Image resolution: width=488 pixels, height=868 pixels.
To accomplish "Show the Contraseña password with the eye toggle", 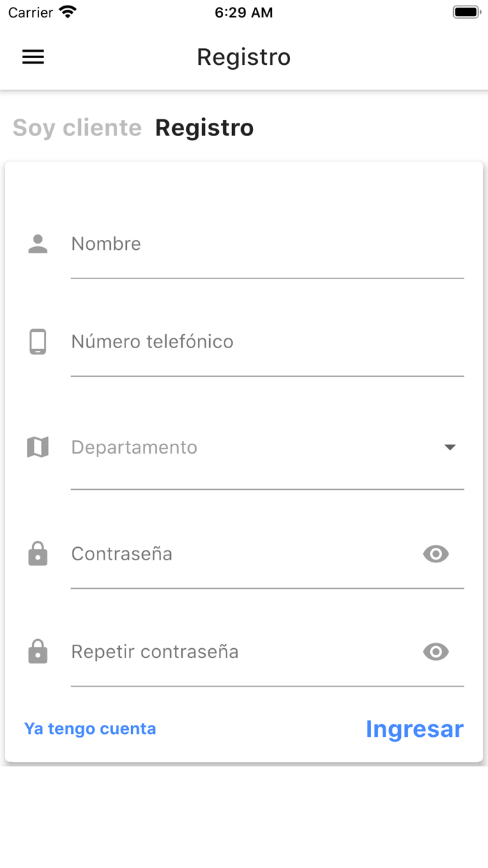I will coord(436,553).
